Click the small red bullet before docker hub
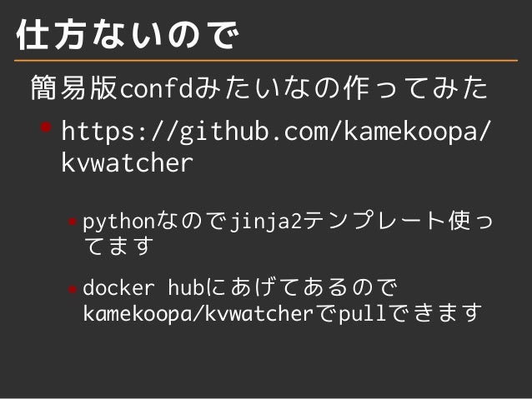The image size is (532, 399). 72,290
